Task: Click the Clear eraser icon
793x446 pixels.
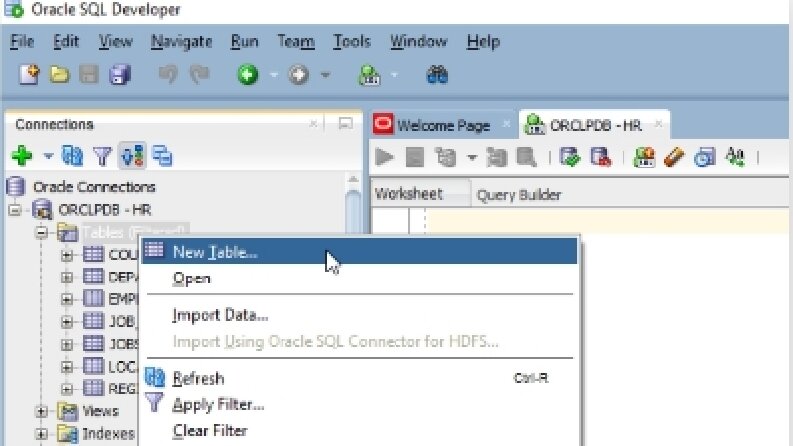Action: (674, 157)
